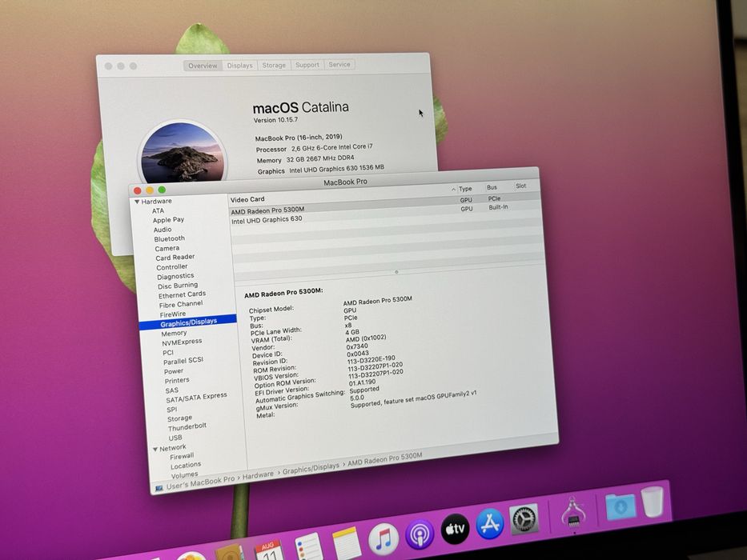747x560 pixels.
Task: Select SAS in the sidebar
Action: point(172,390)
